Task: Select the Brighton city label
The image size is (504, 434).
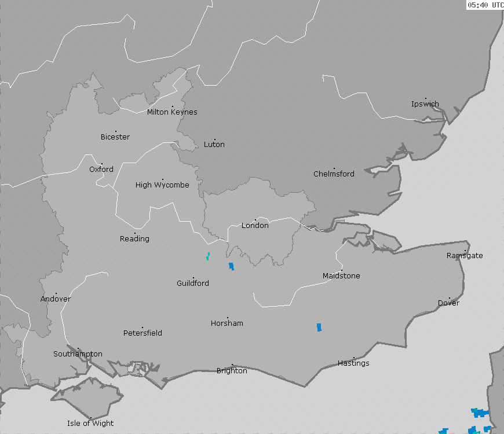Action: click(232, 370)
